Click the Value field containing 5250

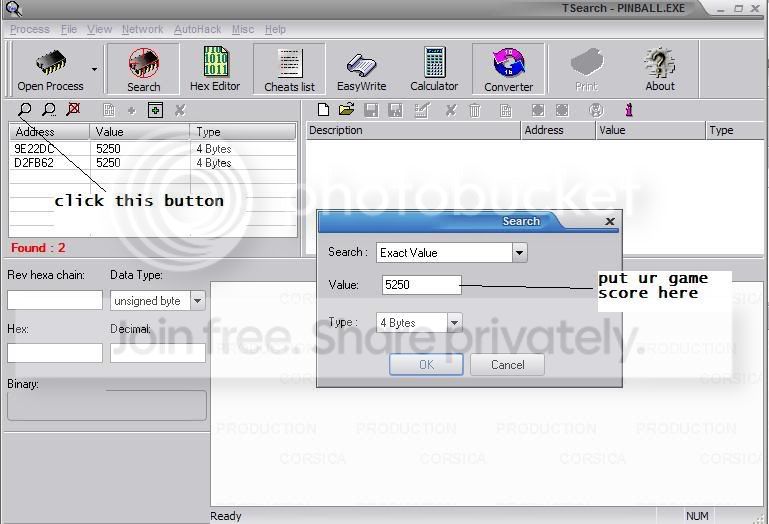point(421,285)
